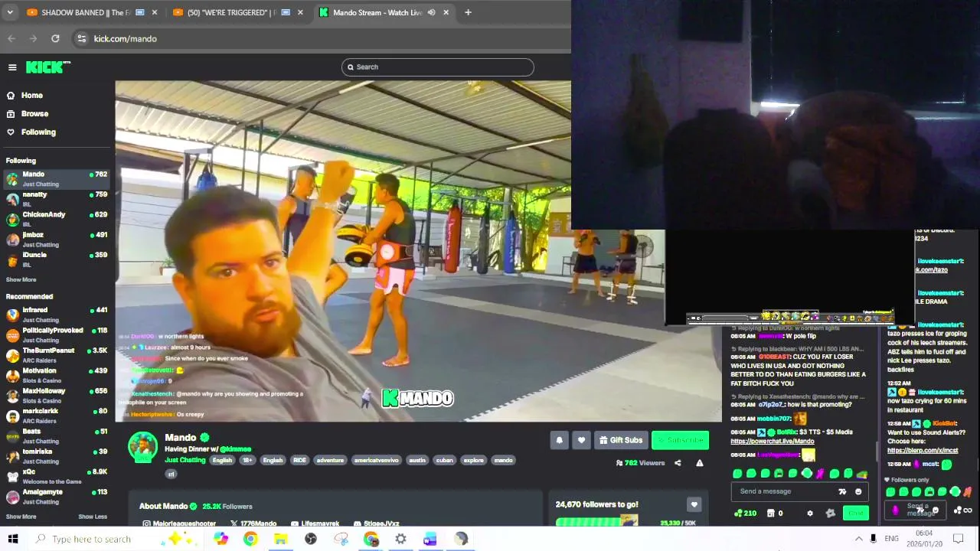
Task: Open the xQc recommended channel
Action: pos(55,476)
